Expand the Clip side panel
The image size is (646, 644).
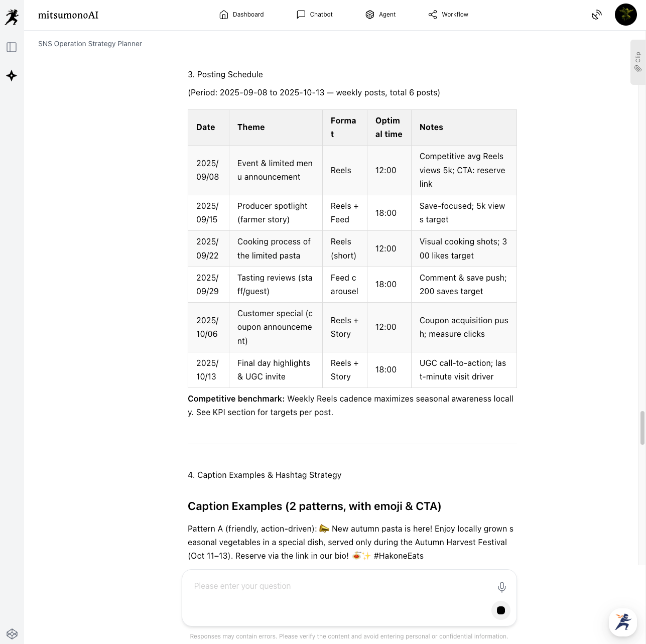pos(637,62)
